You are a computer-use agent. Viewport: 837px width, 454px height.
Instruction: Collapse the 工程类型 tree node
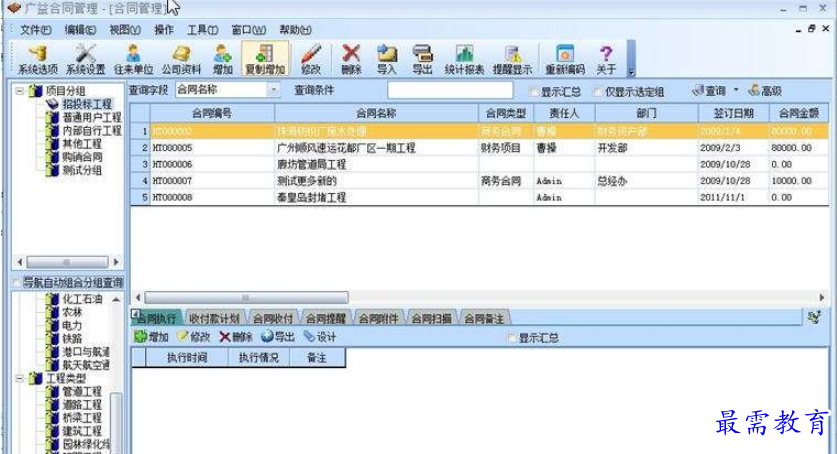[x=19, y=378]
